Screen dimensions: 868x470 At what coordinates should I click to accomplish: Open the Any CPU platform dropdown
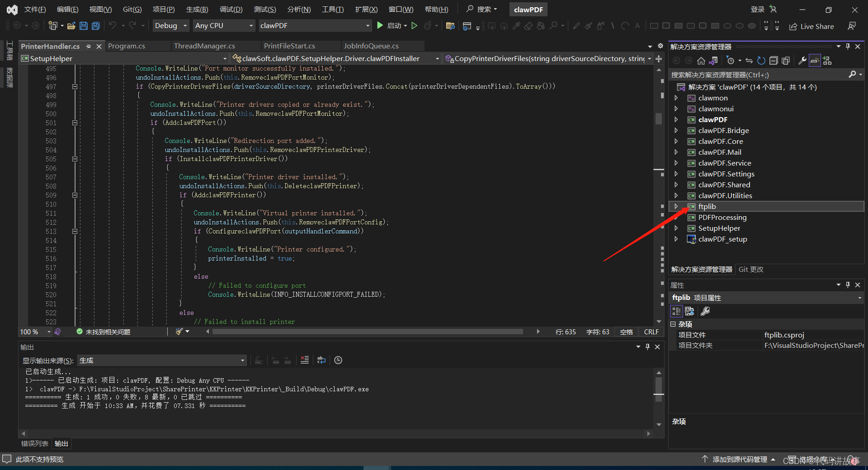coord(224,26)
